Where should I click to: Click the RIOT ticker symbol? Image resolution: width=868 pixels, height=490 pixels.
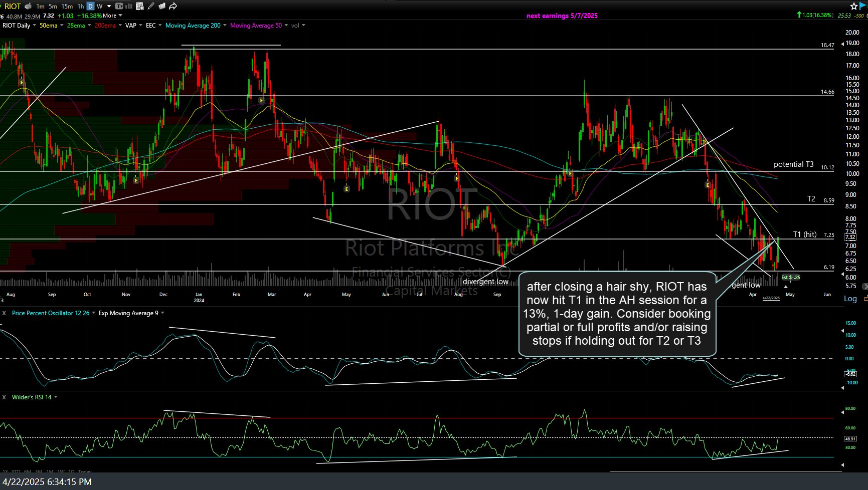coord(13,6)
